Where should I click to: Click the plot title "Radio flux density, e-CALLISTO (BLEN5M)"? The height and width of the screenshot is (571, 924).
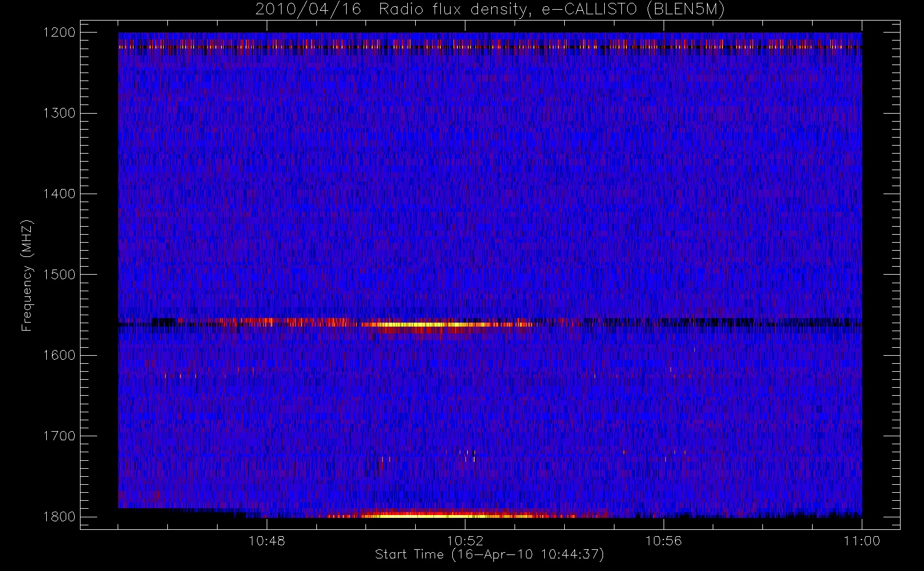[x=552, y=10]
